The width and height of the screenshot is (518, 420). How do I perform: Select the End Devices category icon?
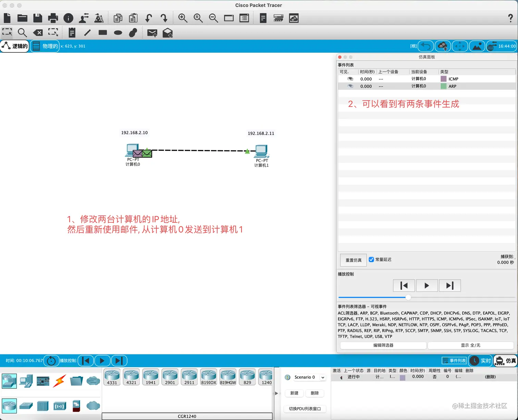coord(26,381)
